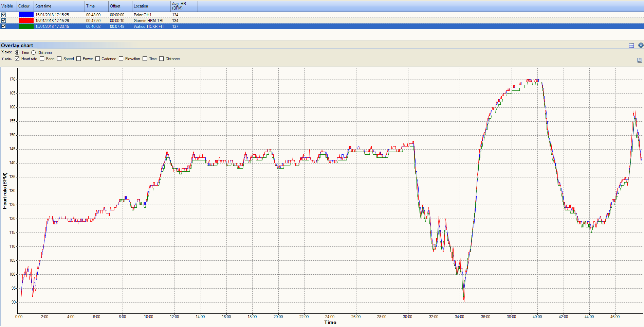
Task: Enable the Distance Y axis checkbox
Action: 162,59
